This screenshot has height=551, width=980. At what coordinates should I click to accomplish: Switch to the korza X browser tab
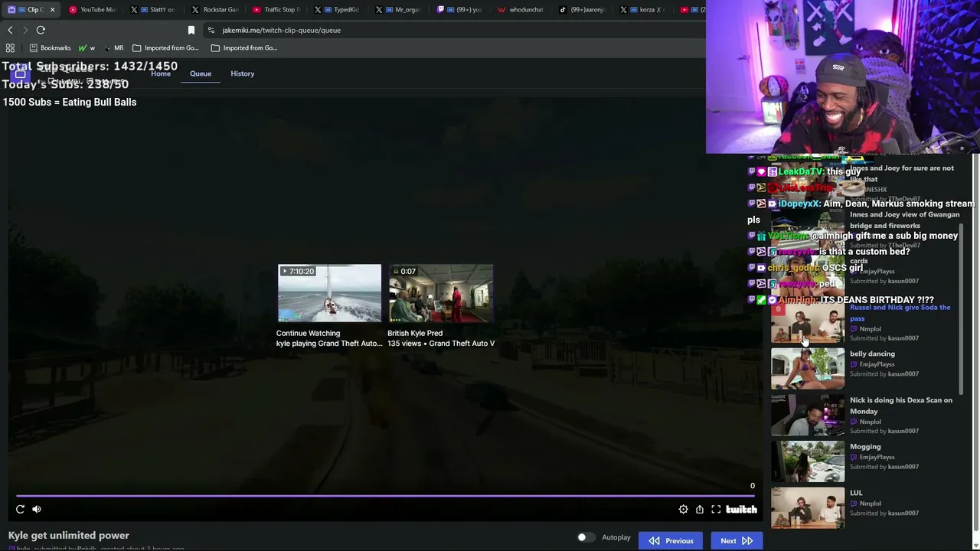644,10
